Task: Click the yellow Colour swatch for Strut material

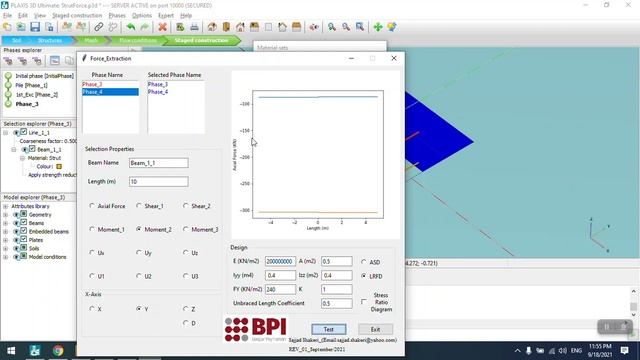Action: 59,167
